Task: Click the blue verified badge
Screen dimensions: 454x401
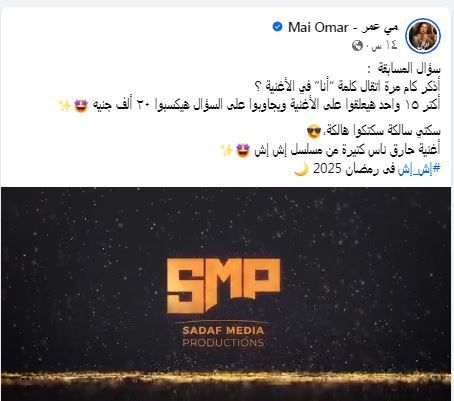Action: click(277, 27)
